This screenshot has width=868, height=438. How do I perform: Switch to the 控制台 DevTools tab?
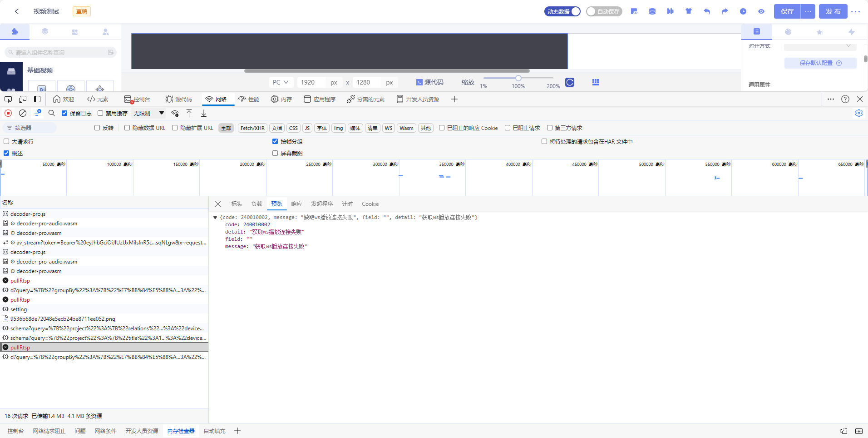pos(137,99)
